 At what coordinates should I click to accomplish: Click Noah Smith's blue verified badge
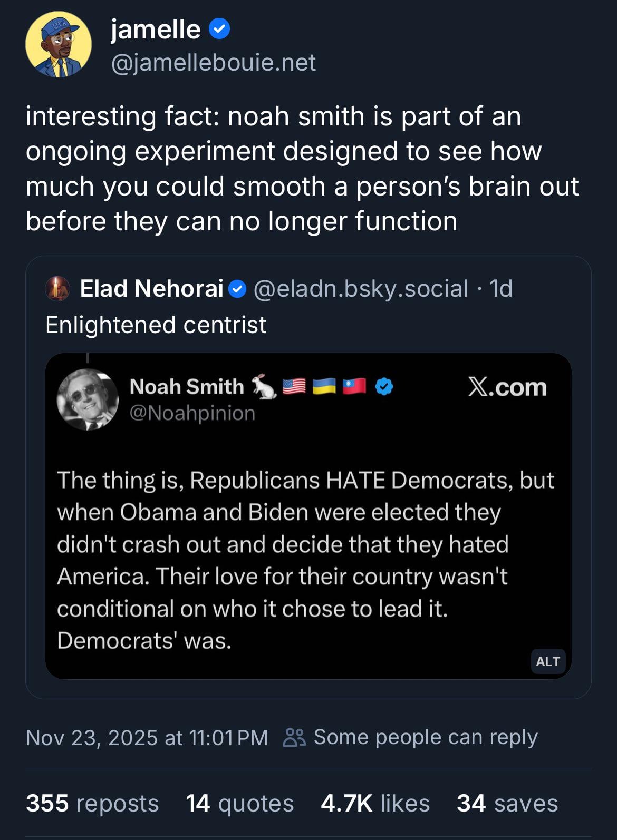(384, 387)
